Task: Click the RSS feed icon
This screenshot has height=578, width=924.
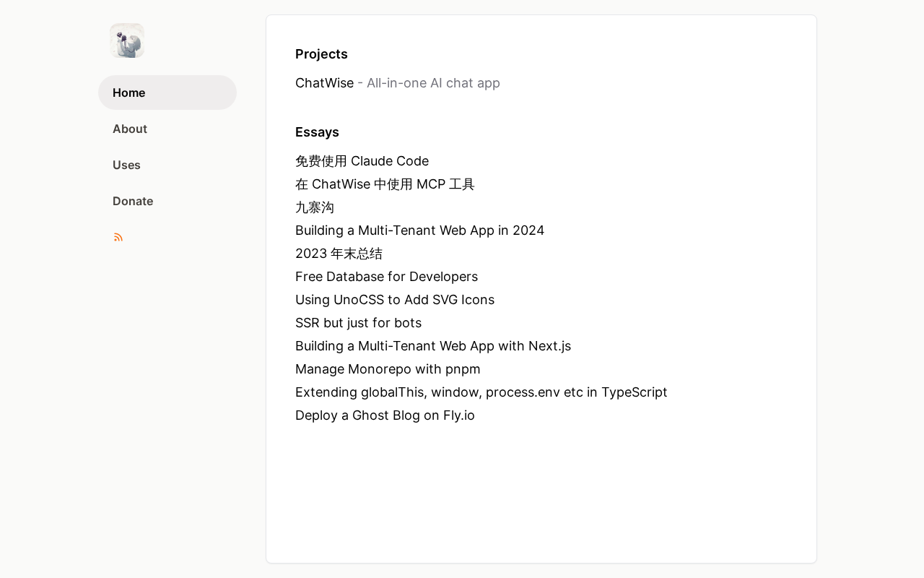Action: click(118, 237)
